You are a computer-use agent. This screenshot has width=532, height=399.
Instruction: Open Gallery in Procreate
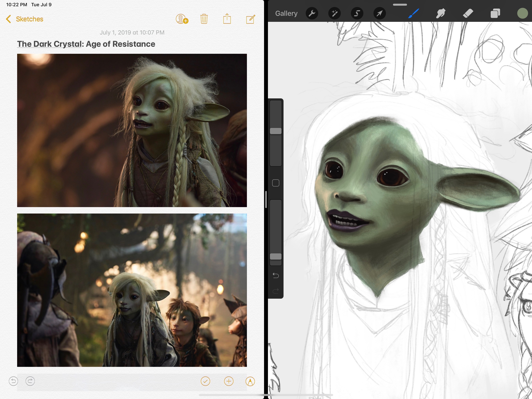(286, 13)
